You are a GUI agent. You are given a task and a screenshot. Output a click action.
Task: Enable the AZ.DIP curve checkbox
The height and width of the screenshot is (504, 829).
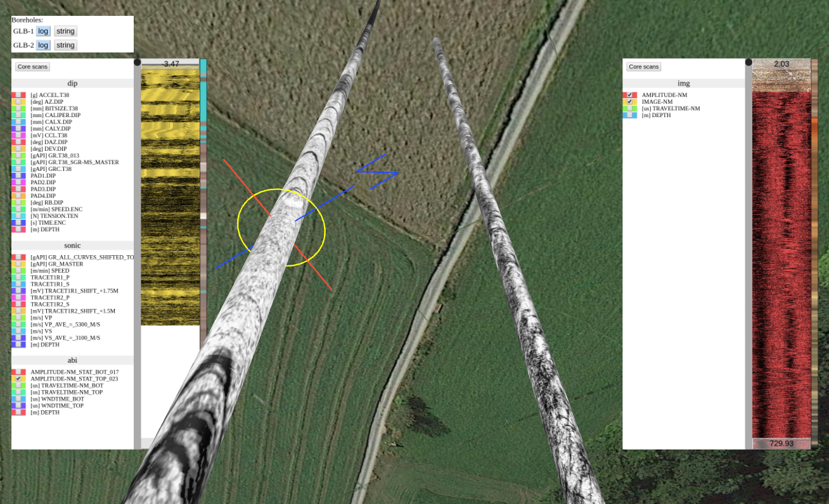19,102
